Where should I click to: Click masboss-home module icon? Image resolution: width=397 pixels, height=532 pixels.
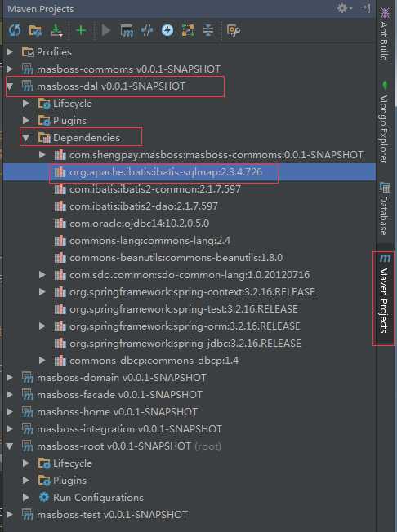28,411
